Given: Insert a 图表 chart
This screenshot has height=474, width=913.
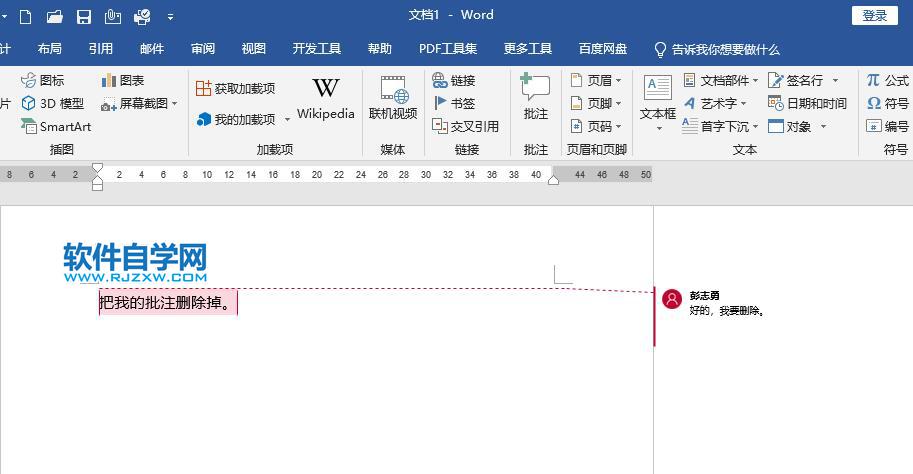Looking at the screenshot, I should pyautogui.click(x=122, y=80).
